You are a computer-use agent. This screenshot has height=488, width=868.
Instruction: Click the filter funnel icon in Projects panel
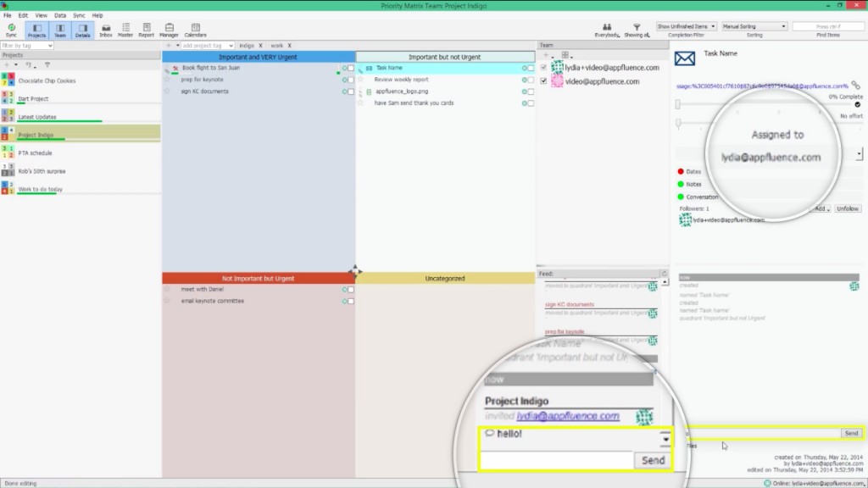point(47,64)
